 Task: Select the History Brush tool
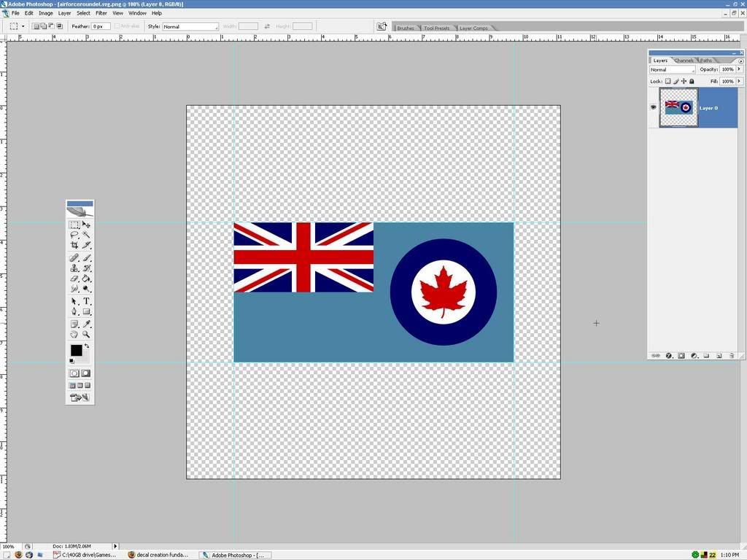click(86, 268)
